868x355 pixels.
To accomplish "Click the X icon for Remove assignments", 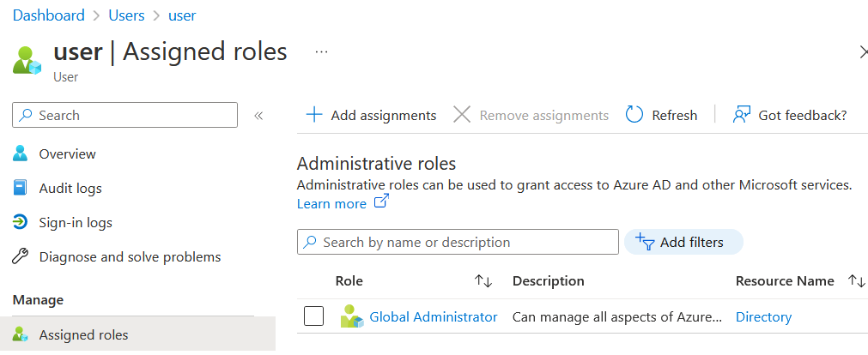I will pos(462,115).
